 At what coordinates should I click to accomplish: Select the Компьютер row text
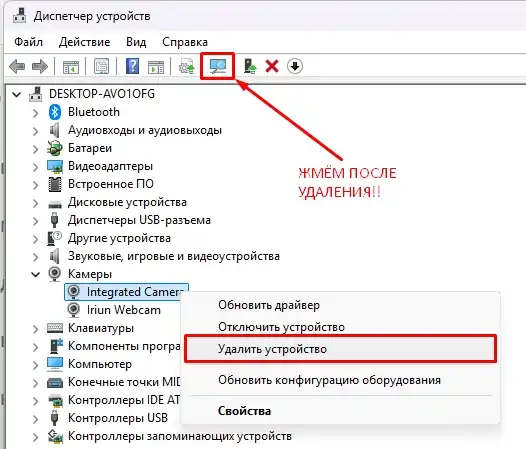100,364
